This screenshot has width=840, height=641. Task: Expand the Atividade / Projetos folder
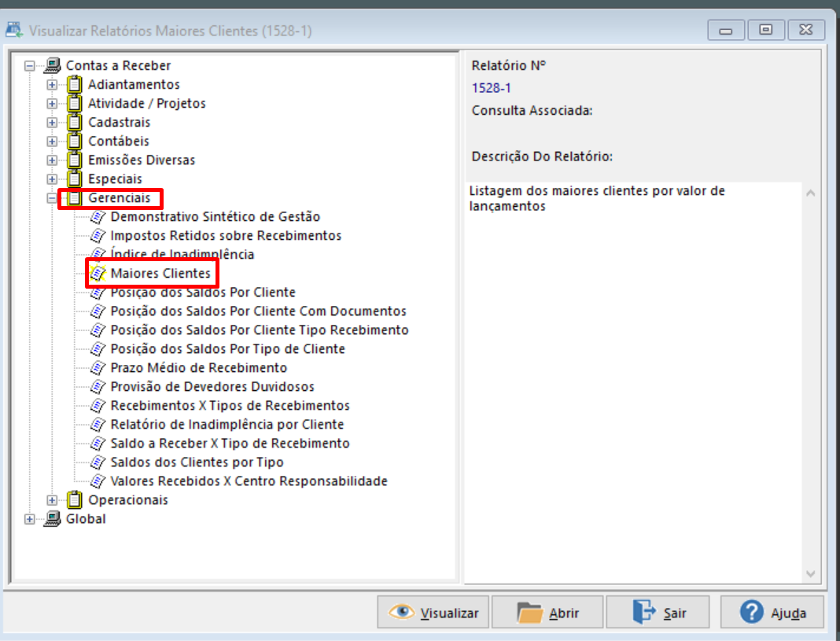[52, 103]
